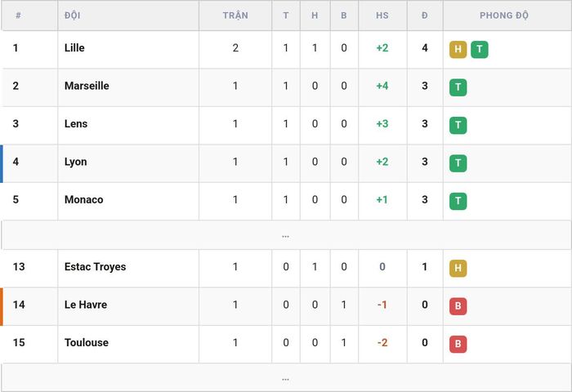The width and height of the screenshot is (572, 392).
Task: Click Le Havre's red B form badge
Action: pos(458,306)
